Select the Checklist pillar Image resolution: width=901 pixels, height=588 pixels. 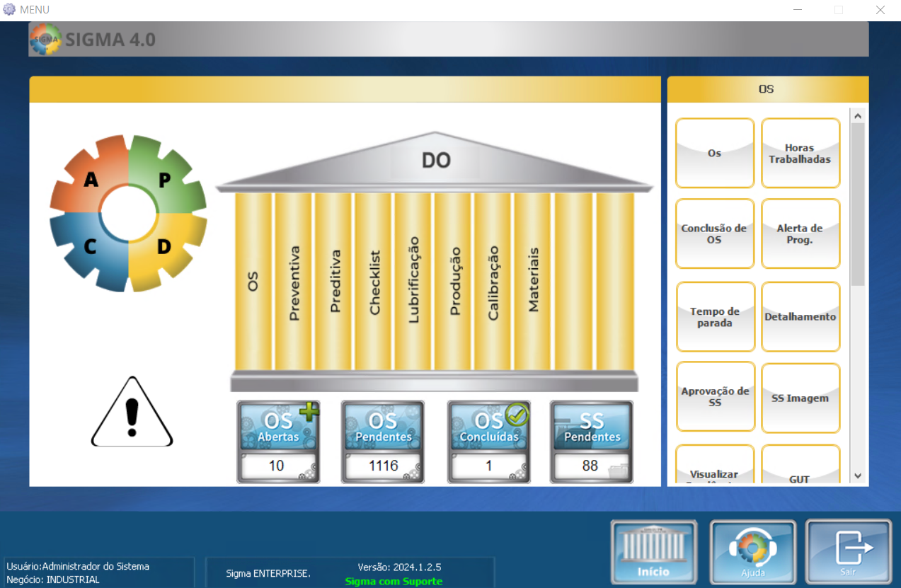click(x=374, y=282)
